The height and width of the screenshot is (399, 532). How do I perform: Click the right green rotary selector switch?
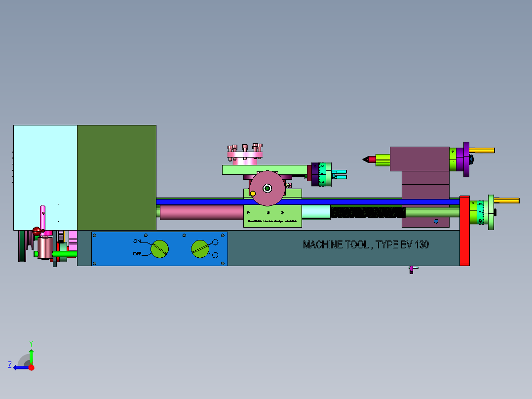click(200, 249)
